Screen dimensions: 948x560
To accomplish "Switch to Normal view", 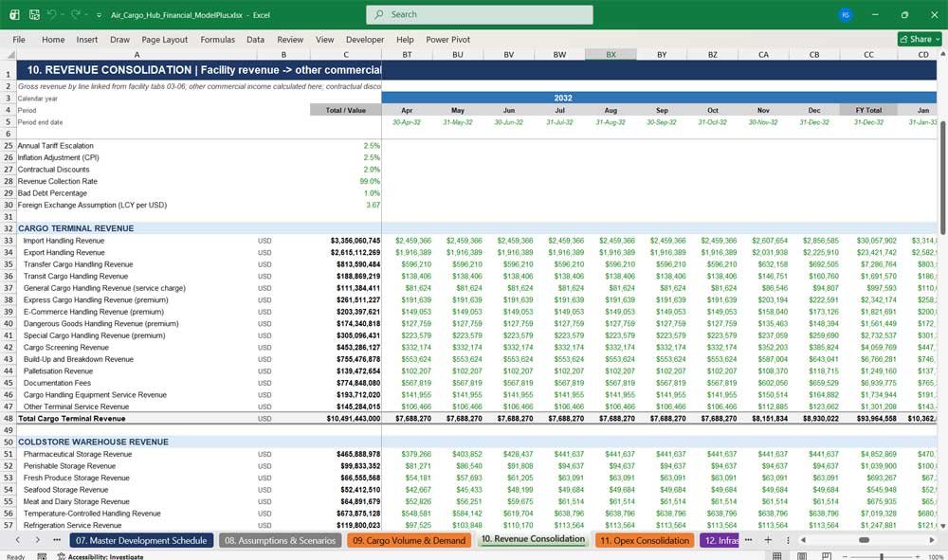I will (777, 556).
